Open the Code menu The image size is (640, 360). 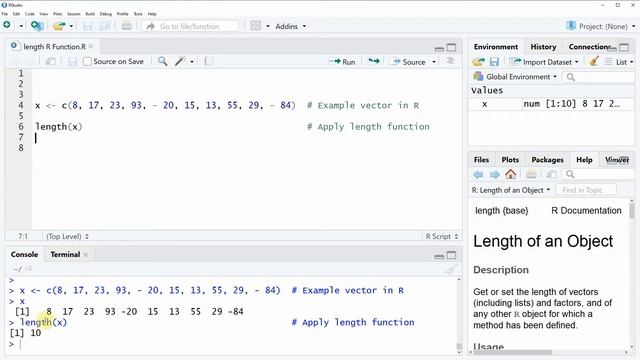click(x=30, y=14)
